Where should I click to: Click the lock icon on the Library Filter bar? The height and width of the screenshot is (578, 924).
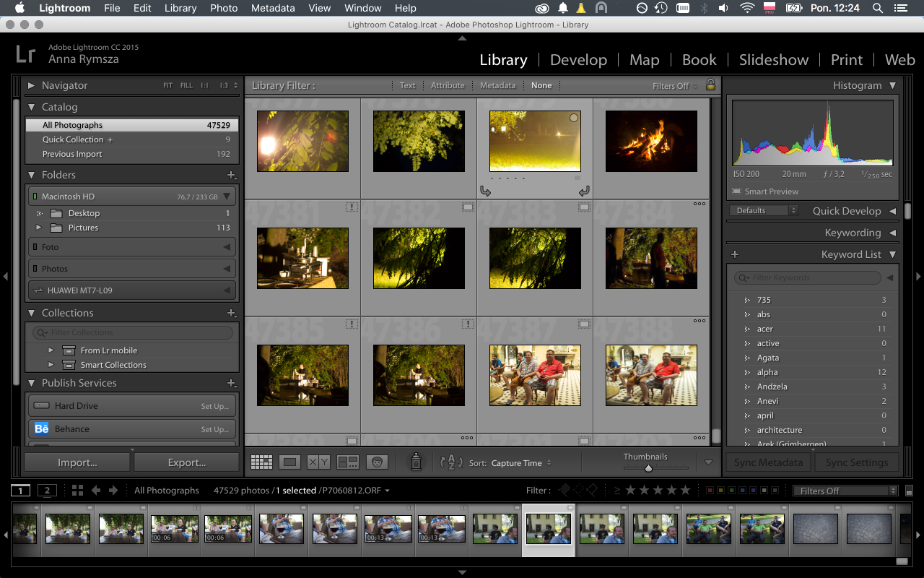[x=711, y=85]
